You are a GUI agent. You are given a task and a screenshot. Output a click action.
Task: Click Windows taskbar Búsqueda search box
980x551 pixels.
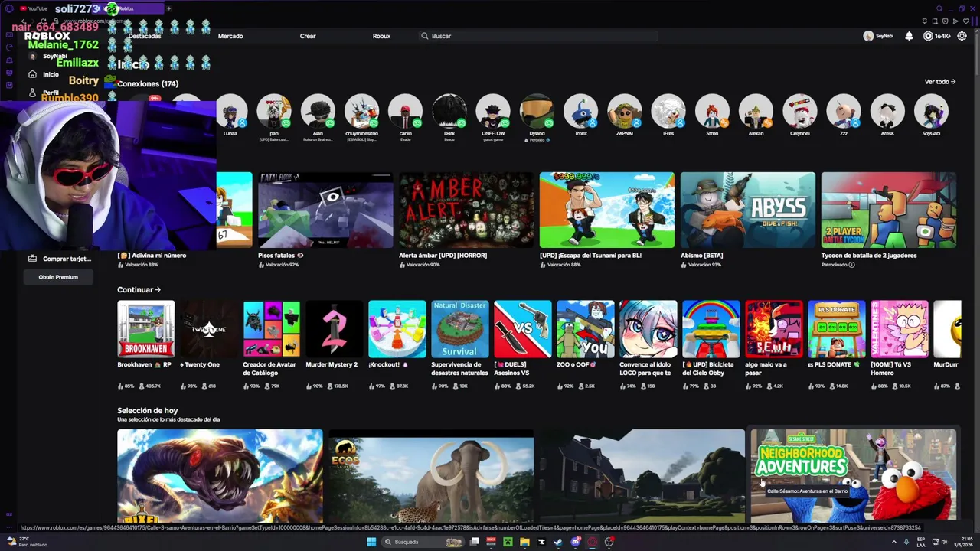pos(423,542)
